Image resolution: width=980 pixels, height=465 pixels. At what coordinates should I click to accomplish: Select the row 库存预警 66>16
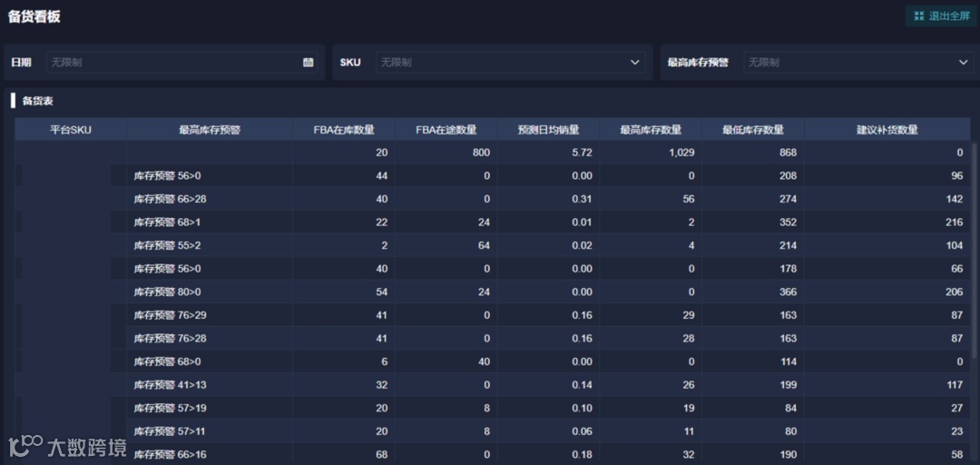point(493,454)
